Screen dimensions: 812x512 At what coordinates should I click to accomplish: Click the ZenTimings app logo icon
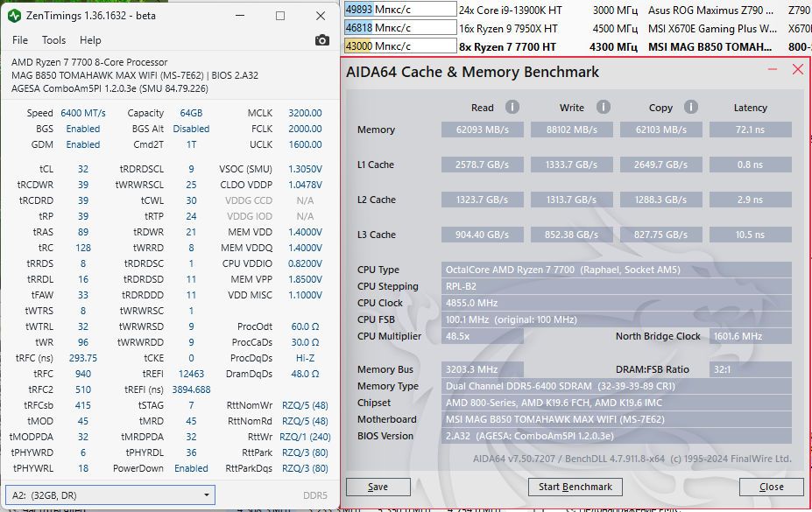tap(15, 16)
